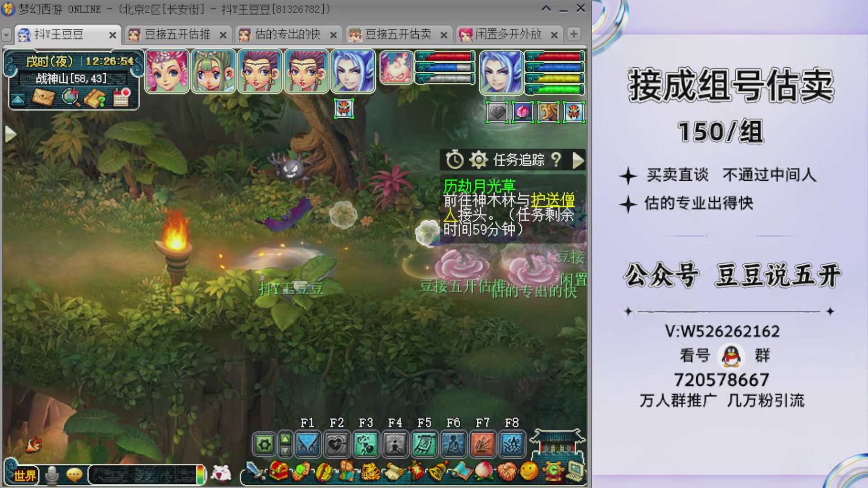Open the mail envelope icon

pos(44,97)
